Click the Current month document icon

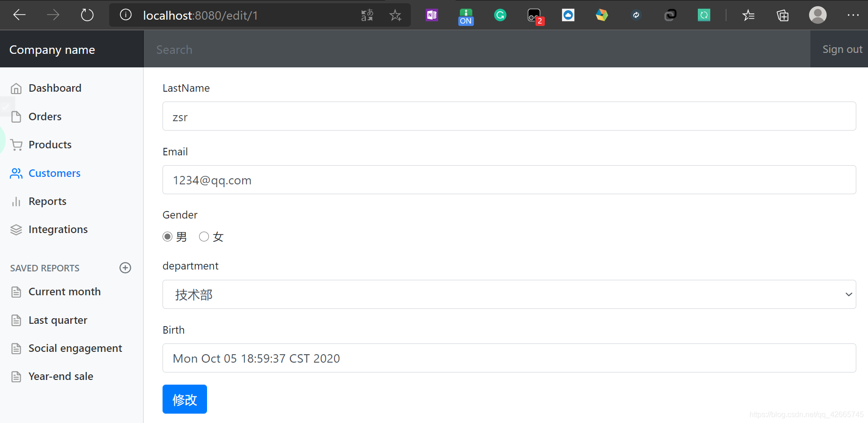[x=16, y=292]
